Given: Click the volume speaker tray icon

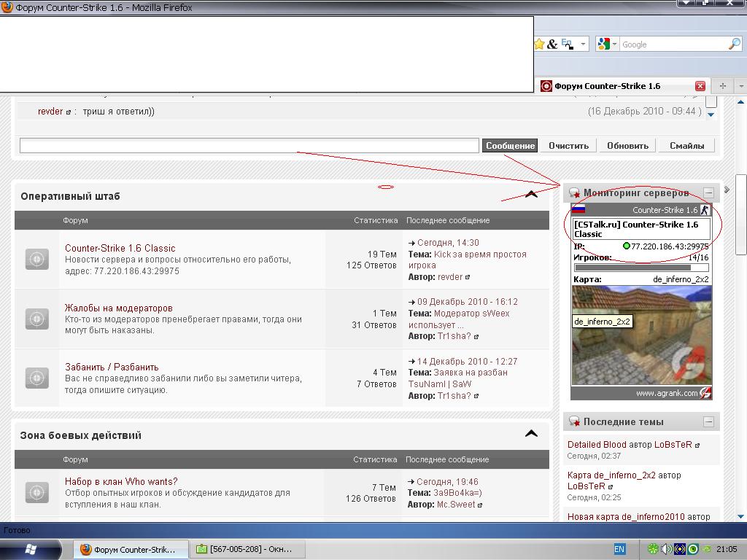Looking at the screenshot, I should [x=665, y=549].
